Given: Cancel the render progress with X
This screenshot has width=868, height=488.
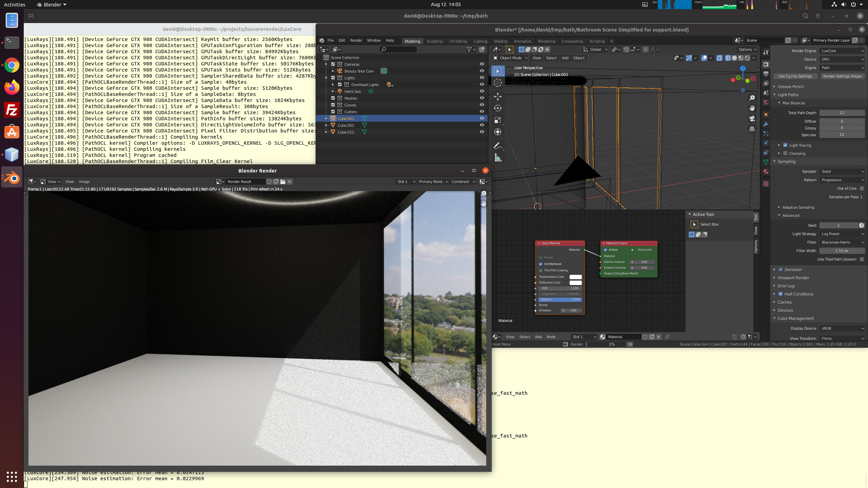Looking at the screenshot, I should [x=630, y=344].
